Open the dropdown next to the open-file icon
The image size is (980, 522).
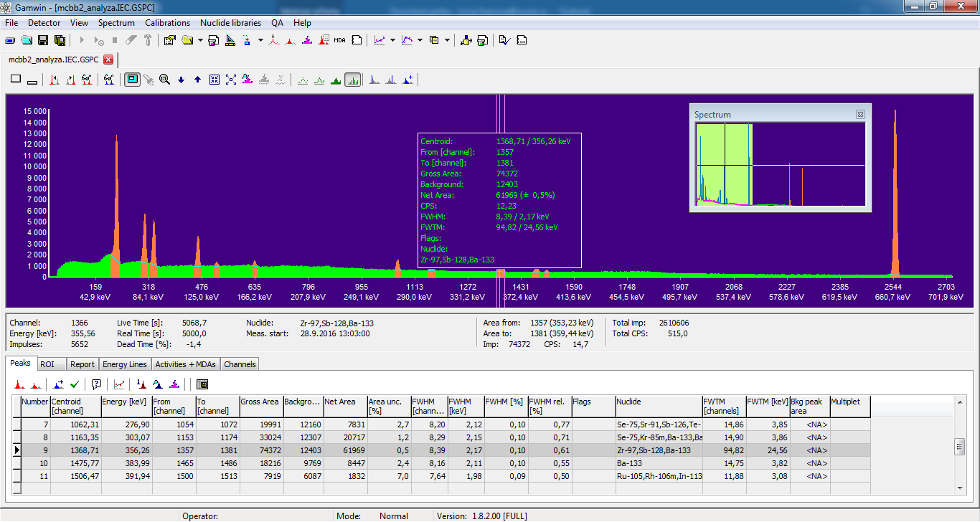click(200, 40)
